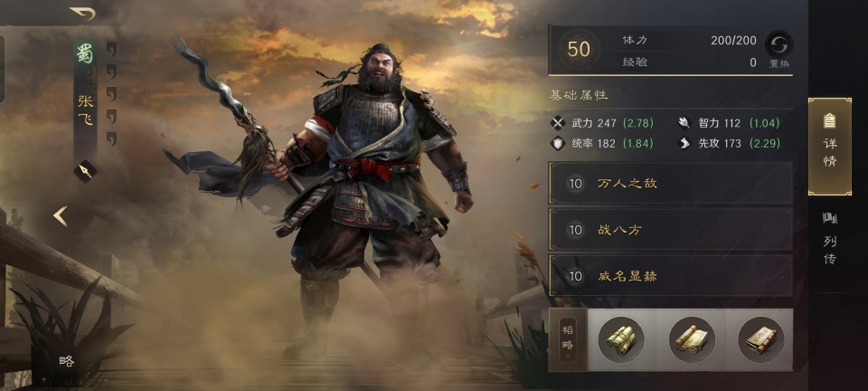Switch to the 详情 details tab
The height and width of the screenshot is (391, 868).
(830, 147)
